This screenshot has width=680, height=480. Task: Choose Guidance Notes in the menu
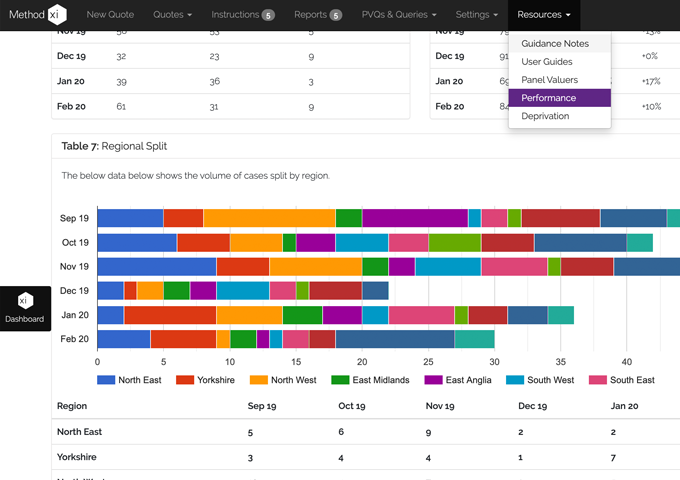[x=555, y=44]
